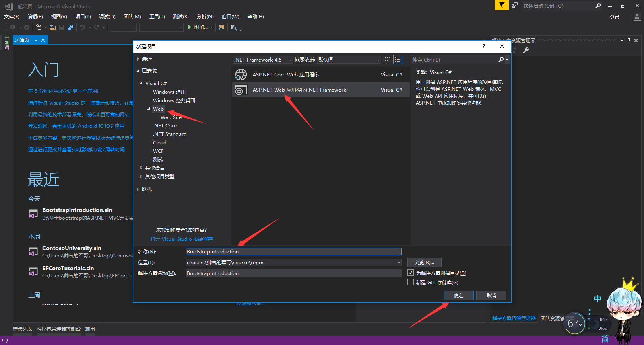Open the 调试(D) menu
Image resolution: width=644 pixels, height=345 pixels.
[107, 17]
